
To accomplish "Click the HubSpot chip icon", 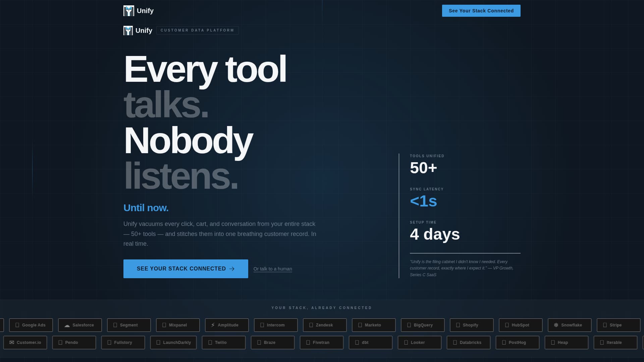I will tap(507, 325).
